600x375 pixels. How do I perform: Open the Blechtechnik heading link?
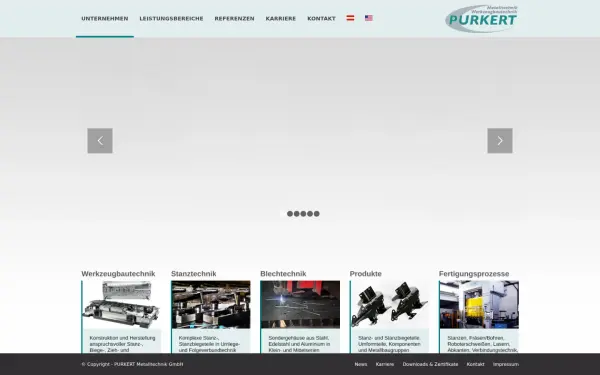283,274
